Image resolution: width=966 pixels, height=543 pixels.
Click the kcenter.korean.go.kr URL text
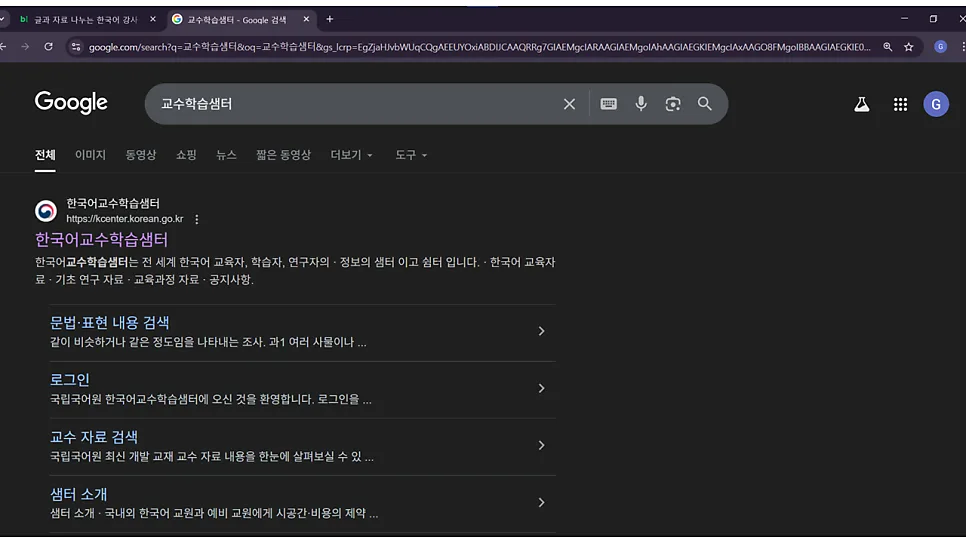125,219
